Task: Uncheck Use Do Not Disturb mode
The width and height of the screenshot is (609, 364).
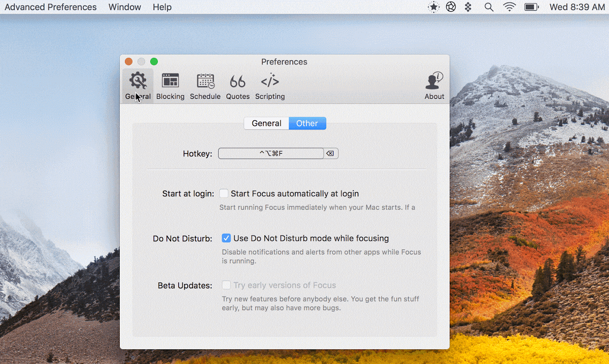Action: 226,238
